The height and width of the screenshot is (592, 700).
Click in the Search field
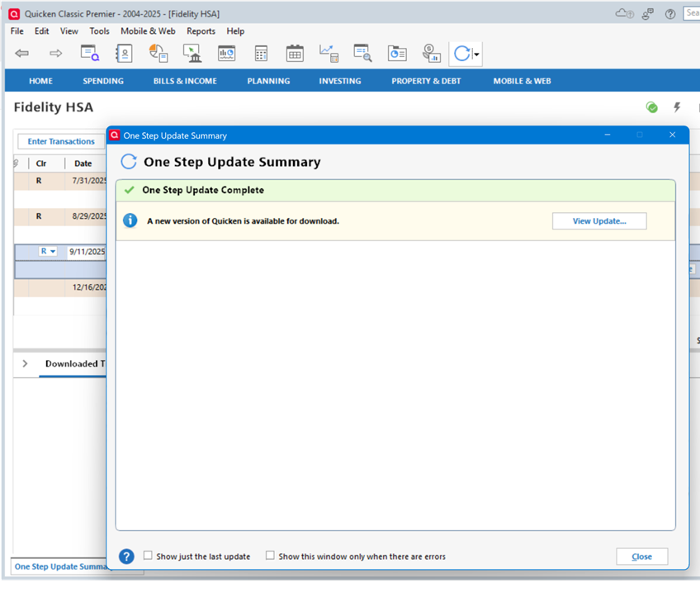(x=692, y=13)
